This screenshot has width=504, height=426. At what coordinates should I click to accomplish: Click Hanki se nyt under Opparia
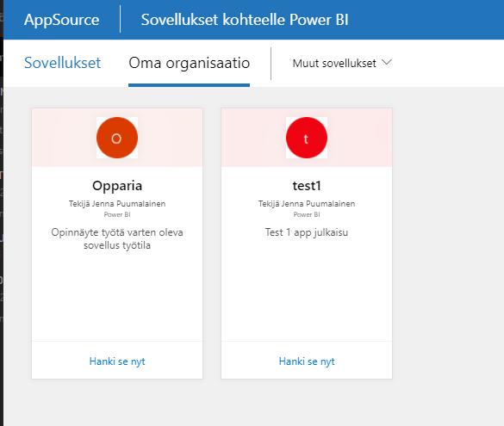point(117,361)
